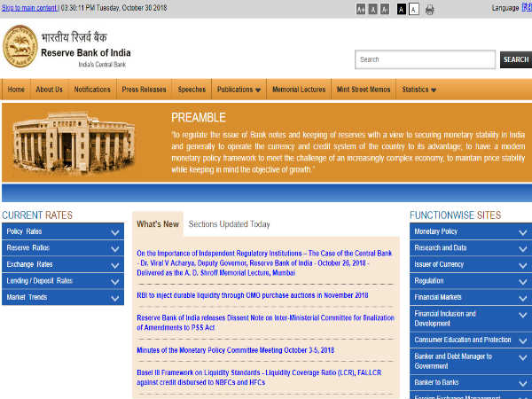This screenshot has height=399, width=532.
Task: Expand the Monetary Policy section
Action: [471, 231]
